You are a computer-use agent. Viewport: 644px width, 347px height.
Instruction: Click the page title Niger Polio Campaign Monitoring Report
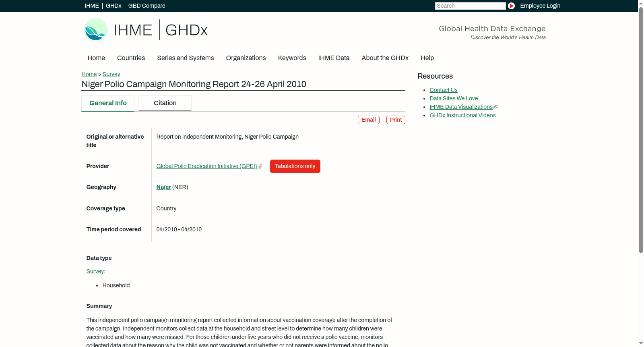194,84
